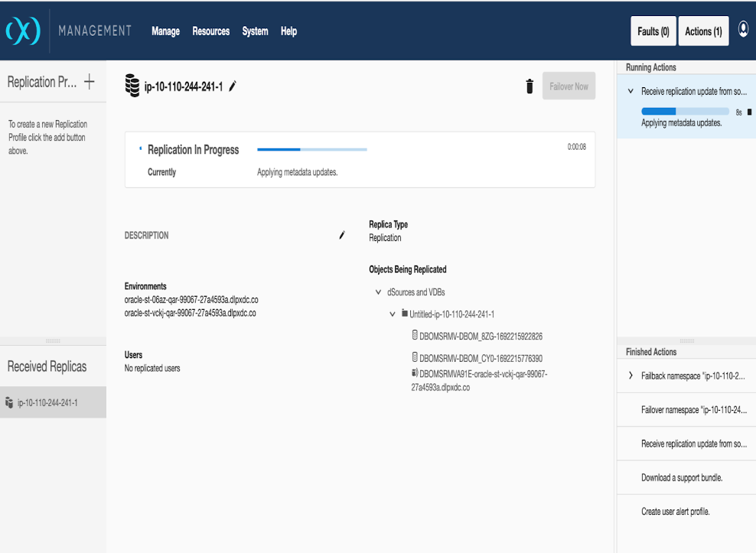Open the Download a support bundle action
The image size is (756, 553).
[681, 477]
